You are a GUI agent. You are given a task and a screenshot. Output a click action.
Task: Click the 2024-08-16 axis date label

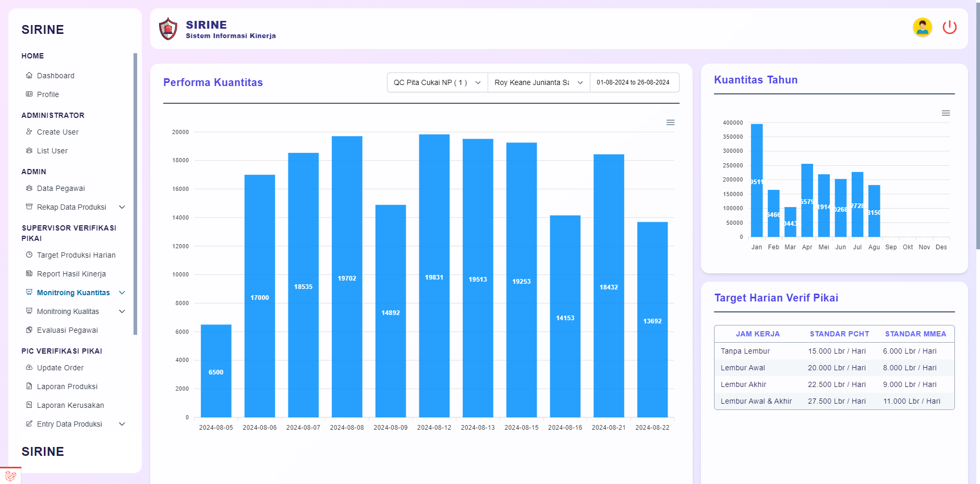(x=565, y=427)
